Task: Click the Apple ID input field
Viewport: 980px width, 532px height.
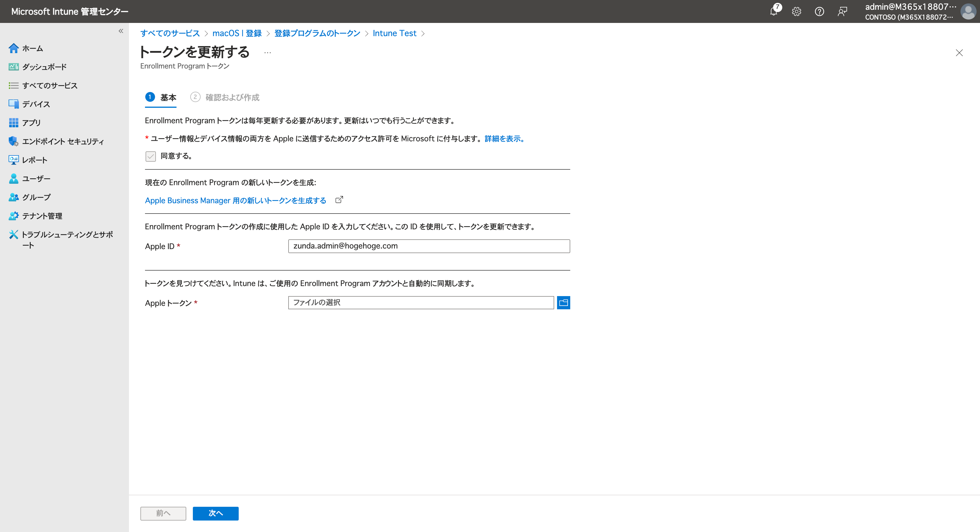Action: click(429, 246)
